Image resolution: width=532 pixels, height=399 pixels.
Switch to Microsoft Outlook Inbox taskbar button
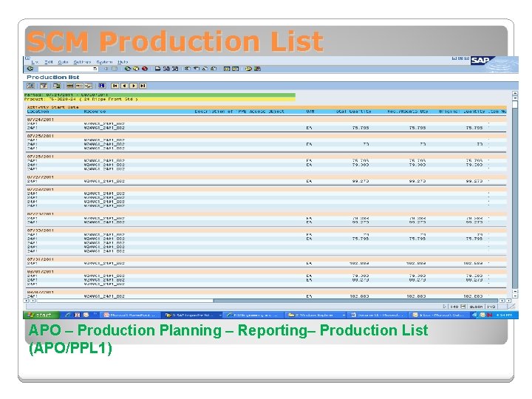(x=440, y=315)
